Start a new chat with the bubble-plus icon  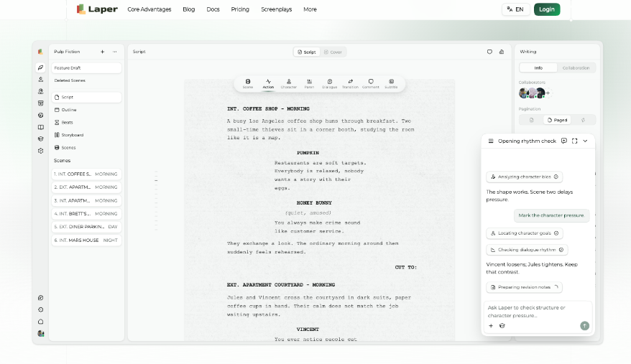pyautogui.click(x=563, y=141)
